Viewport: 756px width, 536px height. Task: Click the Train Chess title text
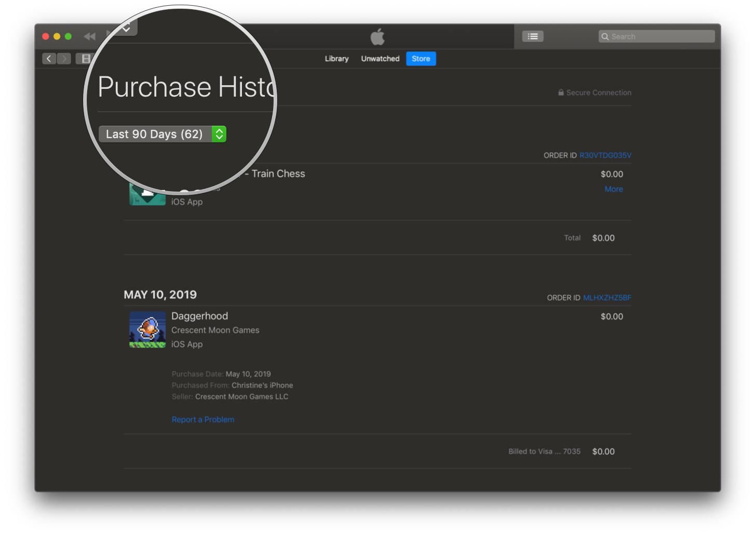(278, 173)
